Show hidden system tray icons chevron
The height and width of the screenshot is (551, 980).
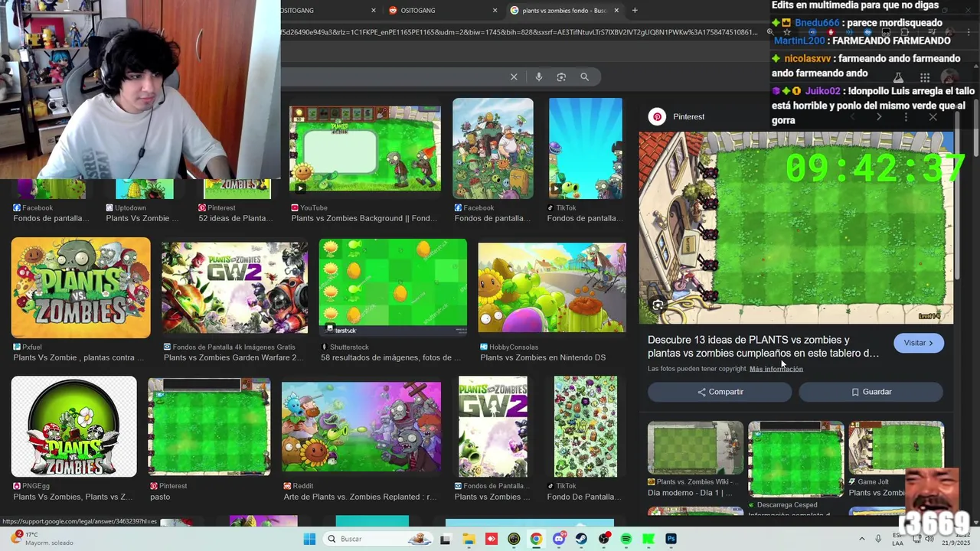coord(862,539)
